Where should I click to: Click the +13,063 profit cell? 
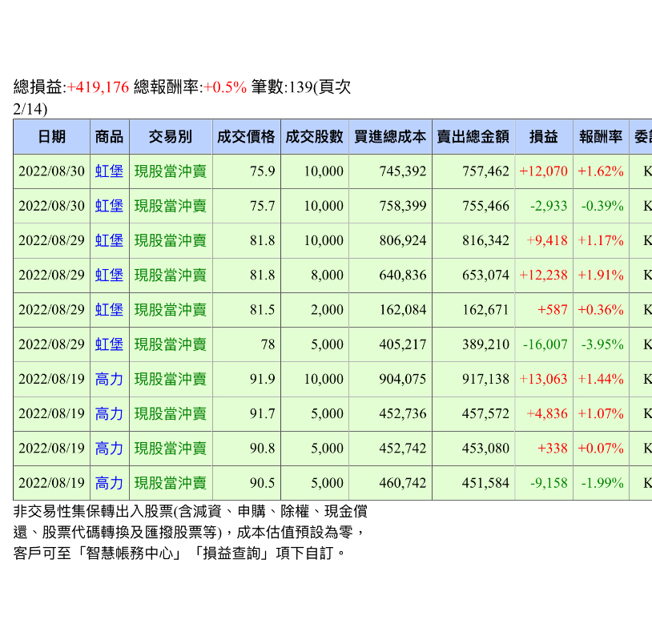click(543, 379)
